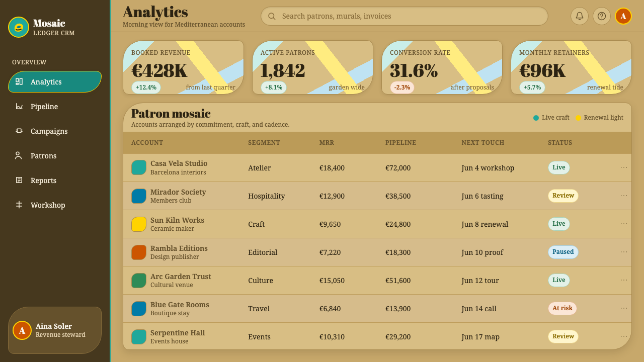This screenshot has width=644, height=362.
Task: Open row options for Mirador Society
Action: 624,196
